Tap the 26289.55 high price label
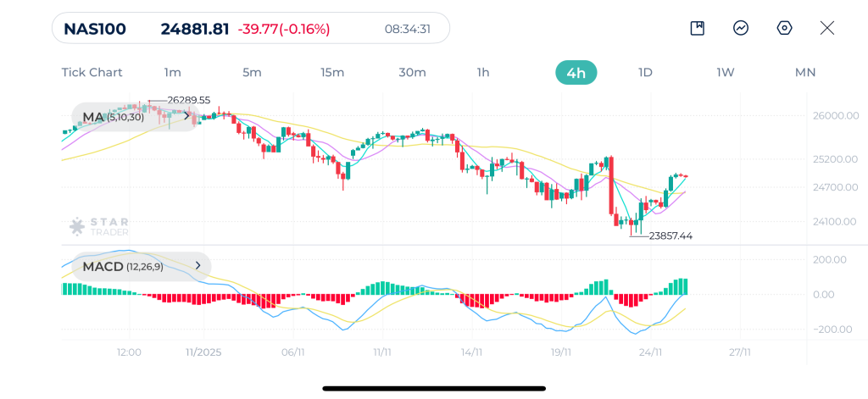The width and height of the screenshot is (868, 399). click(188, 100)
